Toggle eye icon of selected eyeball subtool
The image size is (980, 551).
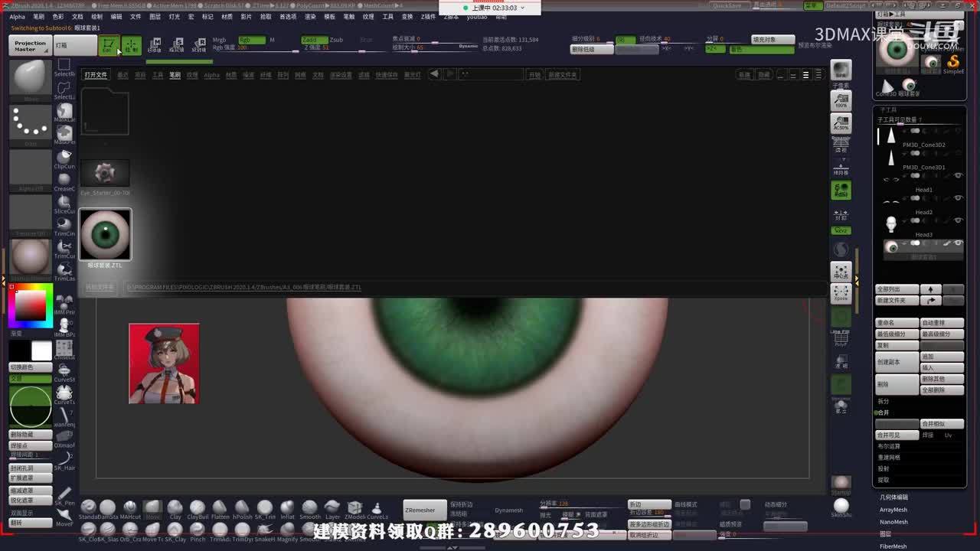pos(958,243)
